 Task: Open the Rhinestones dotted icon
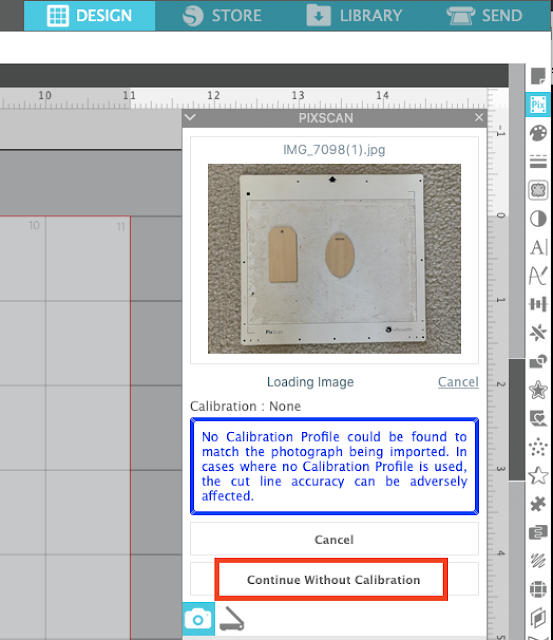(x=538, y=447)
